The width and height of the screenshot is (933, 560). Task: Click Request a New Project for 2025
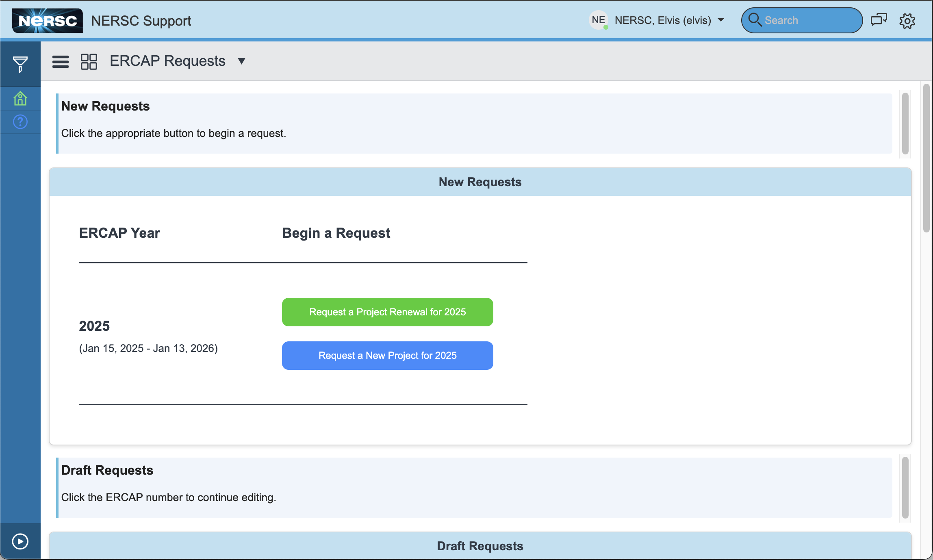pyautogui.click(x=387, y=355)
